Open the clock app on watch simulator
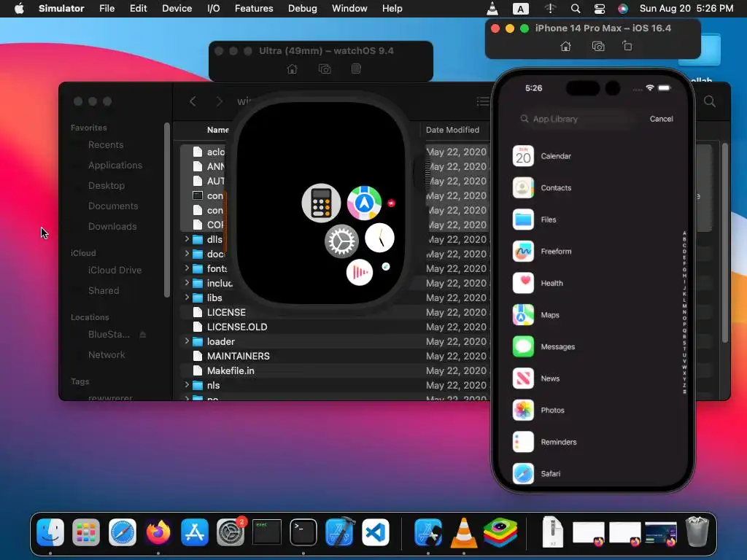This screenshot has width=747, height=560. 379,237
